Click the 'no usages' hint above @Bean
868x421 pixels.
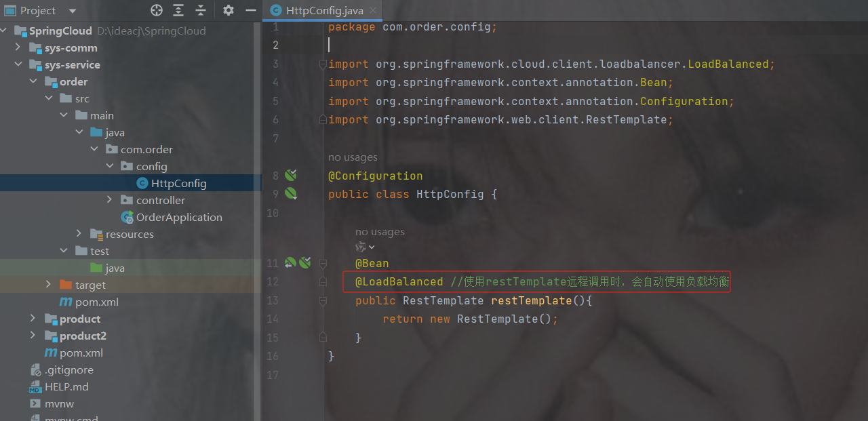click(x=380, y=232)
